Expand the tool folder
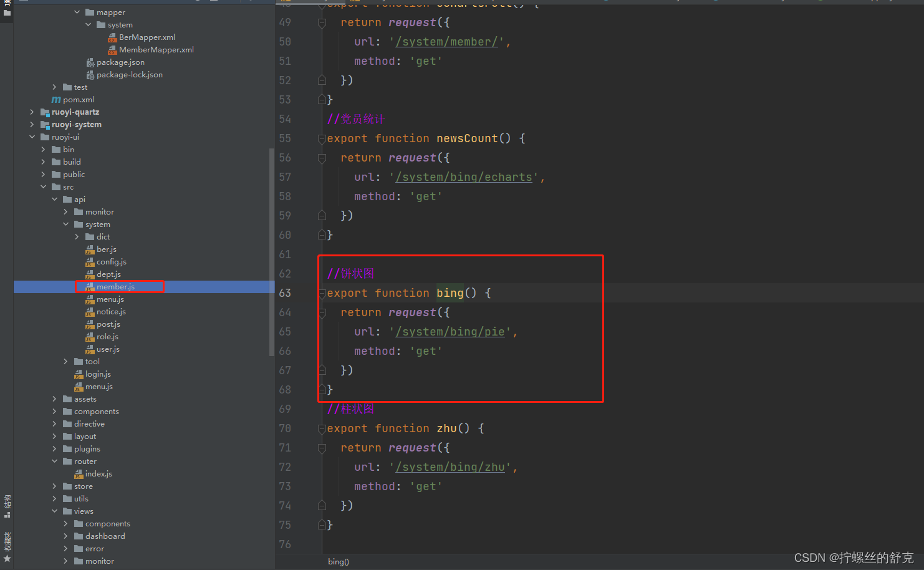 click(x=65, y=362)
